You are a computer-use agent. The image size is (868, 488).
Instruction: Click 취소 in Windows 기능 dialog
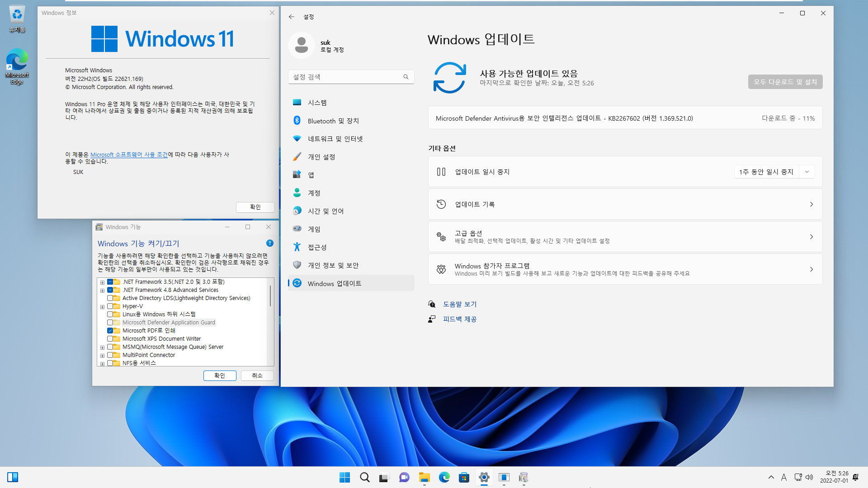257,375
